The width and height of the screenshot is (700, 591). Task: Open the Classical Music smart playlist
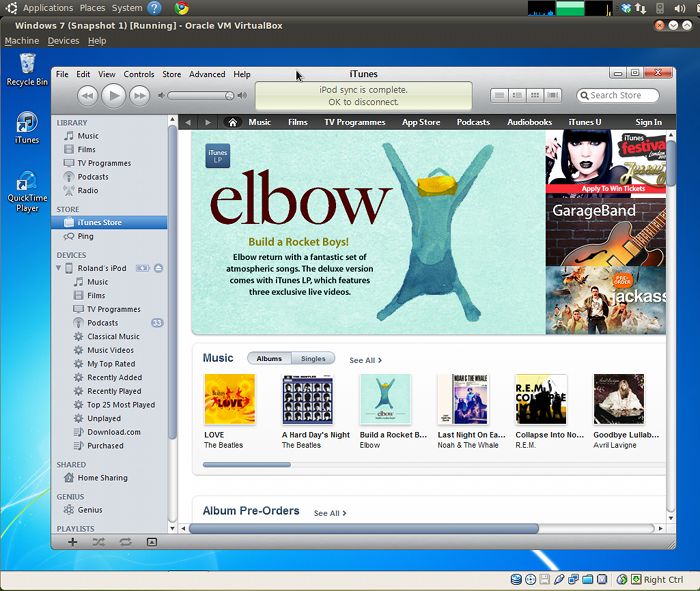coord(113,337)
